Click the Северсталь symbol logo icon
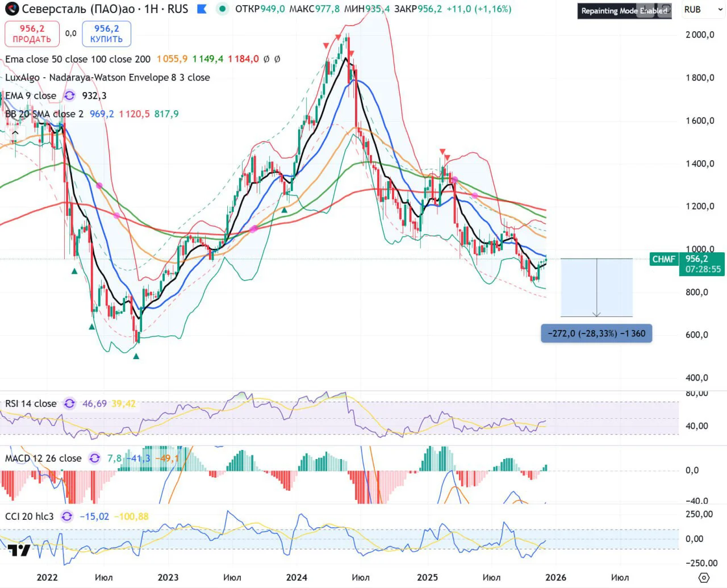The width and height of the screenshot is (727, 588). point(11,9)
